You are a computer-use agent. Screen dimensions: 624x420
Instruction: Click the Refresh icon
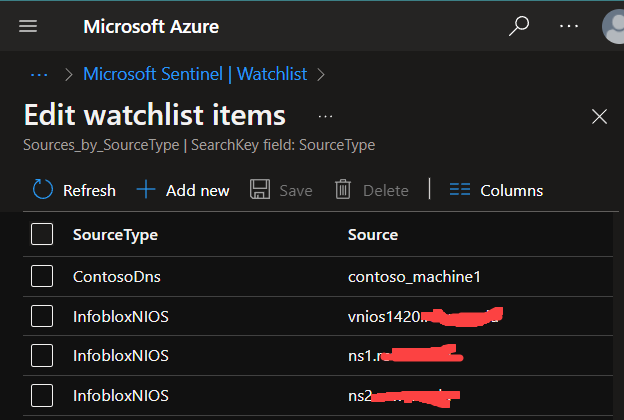tap(42, 190)
